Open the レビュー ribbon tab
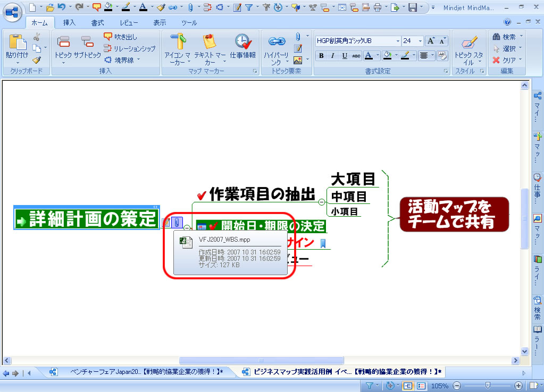Viewport: 544px width, 392px height. coord(129,23)
